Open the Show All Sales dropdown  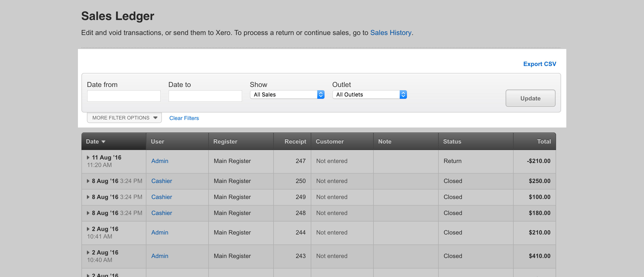287,94
